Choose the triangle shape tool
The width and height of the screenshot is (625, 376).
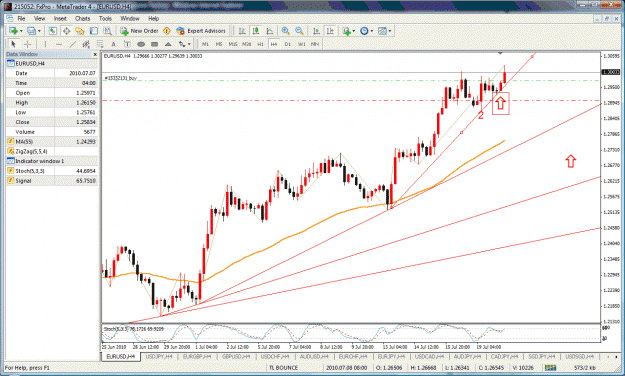coord(168,44)
